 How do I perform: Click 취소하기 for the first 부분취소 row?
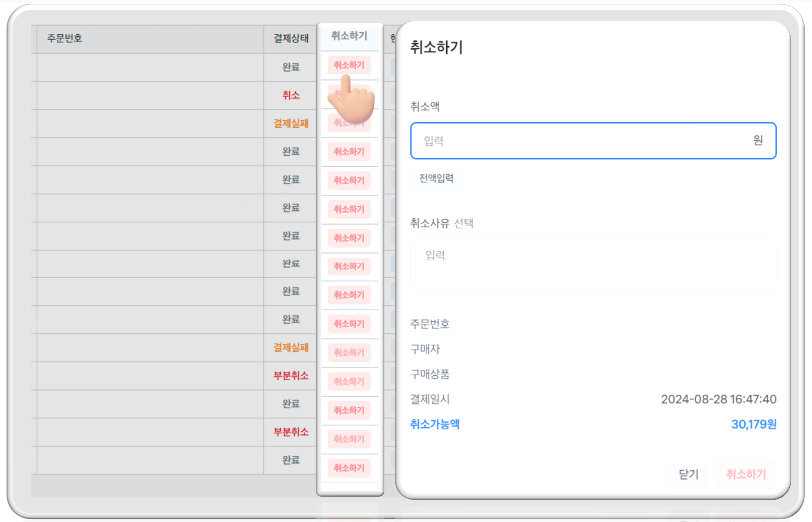[349, 381]
